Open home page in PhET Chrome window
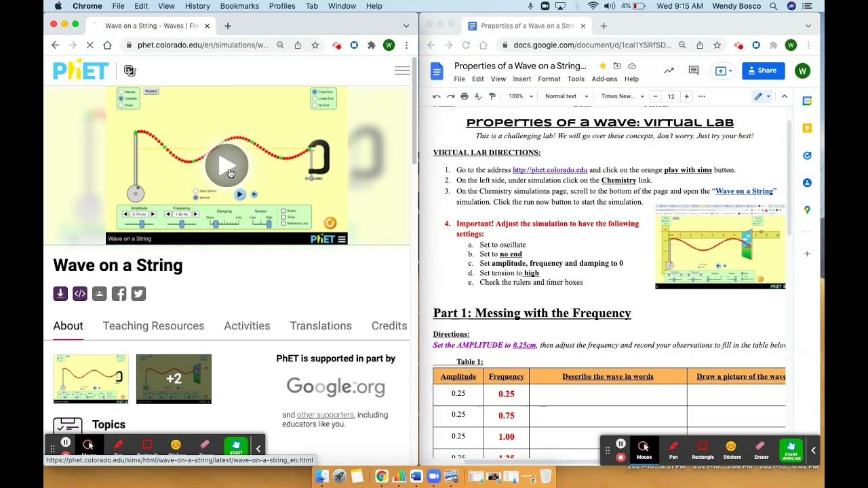Screen dimensions: 868x488 pyautogui.click(x=107, y=45)
